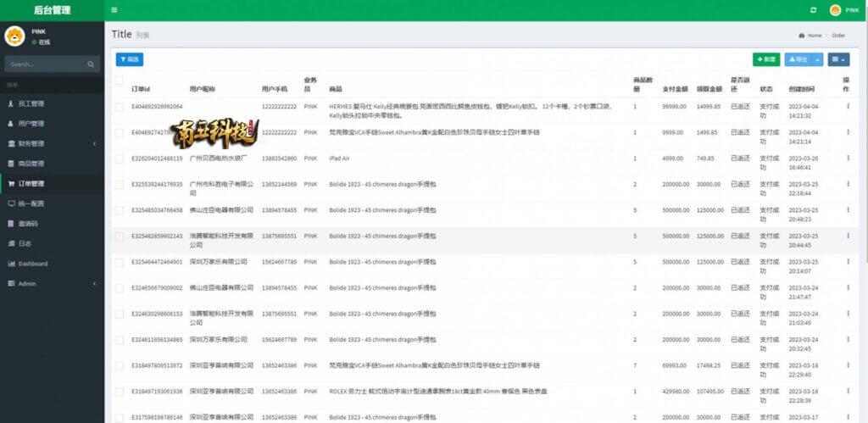Click the search magnifier icon in sidebar
This screenshot has width=868, height=423.
pos(91,64)
